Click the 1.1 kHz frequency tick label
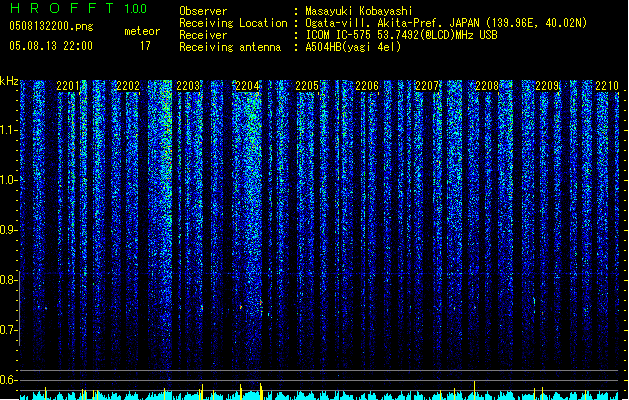629x400 pixels. point(9,130)
